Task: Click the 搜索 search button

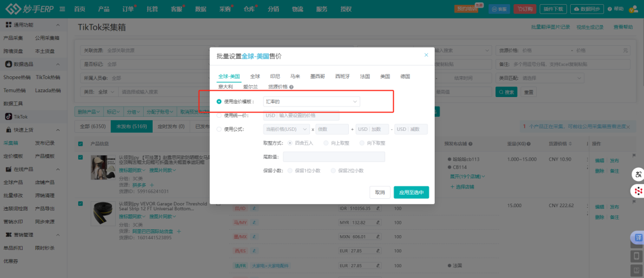Action: (x=506, y=92)
